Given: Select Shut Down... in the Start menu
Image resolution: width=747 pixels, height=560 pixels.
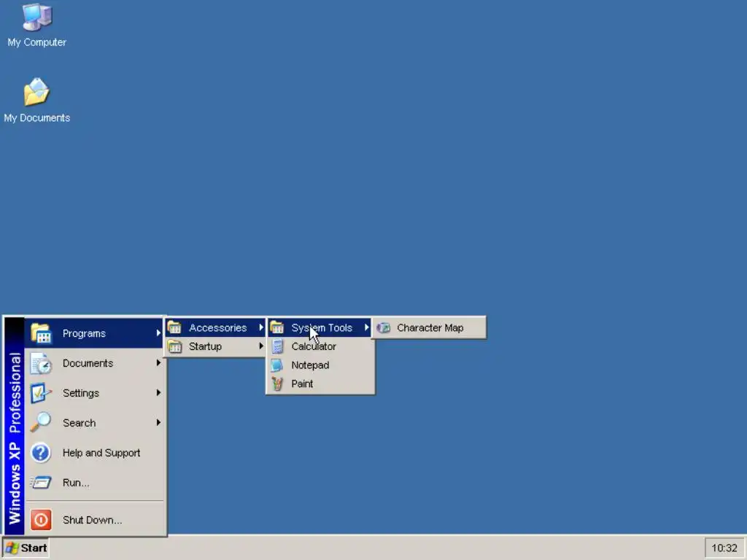Looking at the screenshot, I should pos(94,519).
